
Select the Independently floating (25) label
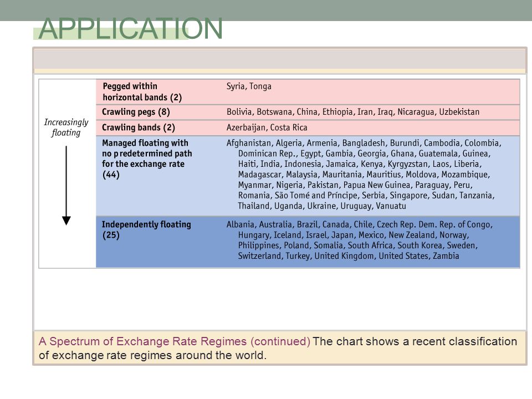pyautogui.click(x=146, y=229)
